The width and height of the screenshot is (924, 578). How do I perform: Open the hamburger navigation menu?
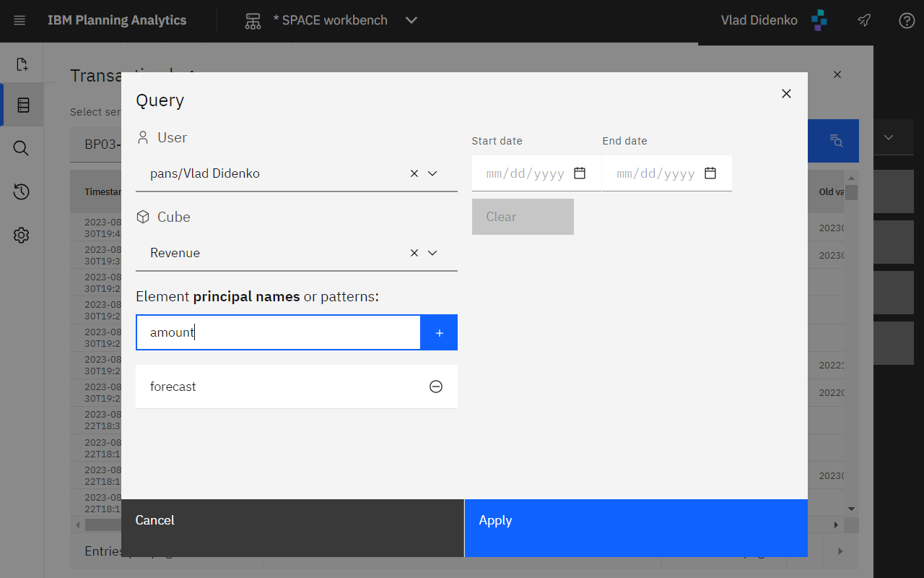[19, 20]
